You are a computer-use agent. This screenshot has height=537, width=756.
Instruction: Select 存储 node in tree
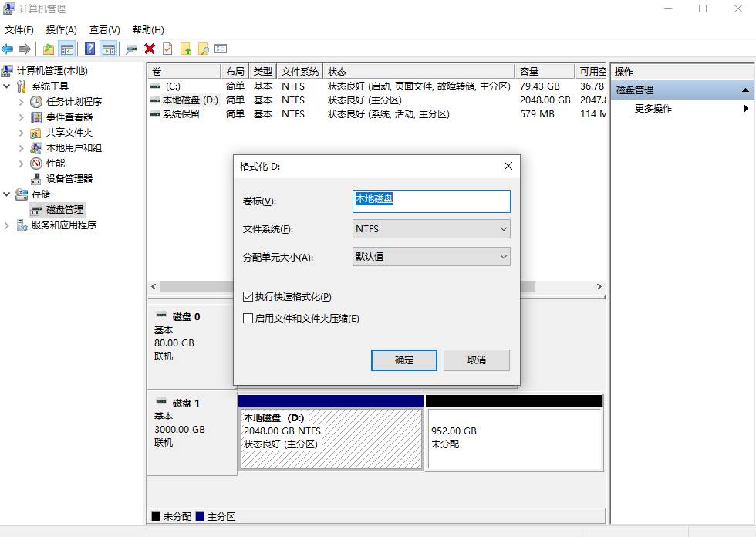click(x=40, y=194)
